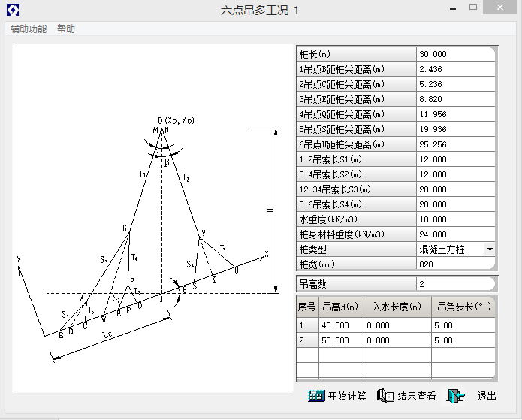Click the 吊高数 value field
Image resolution: width=522 pixels, height=420 pixels.
click(x=455, y=284)
